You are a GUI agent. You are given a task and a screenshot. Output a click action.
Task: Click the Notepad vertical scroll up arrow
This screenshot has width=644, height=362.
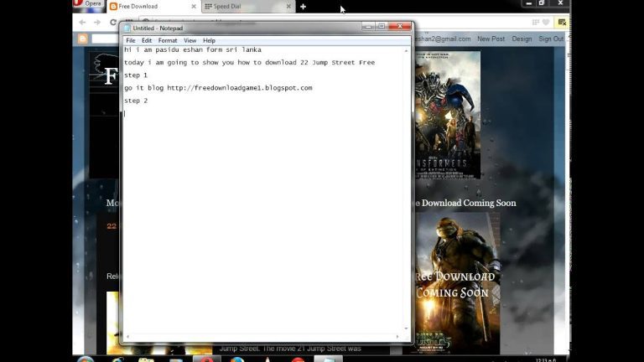[406, 50]
